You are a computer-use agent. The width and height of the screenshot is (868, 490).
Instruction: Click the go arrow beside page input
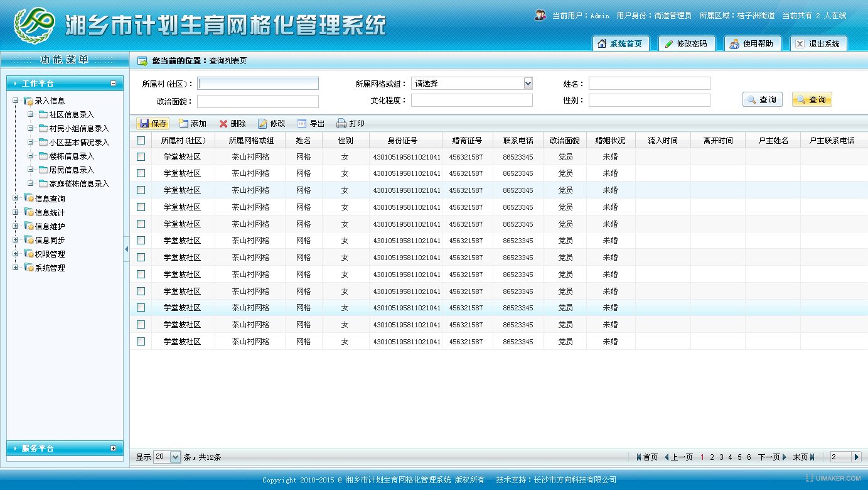point(856,457)
